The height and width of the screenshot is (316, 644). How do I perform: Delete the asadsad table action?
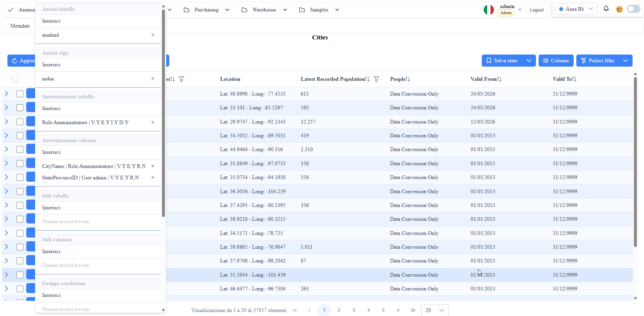[152, 35]
